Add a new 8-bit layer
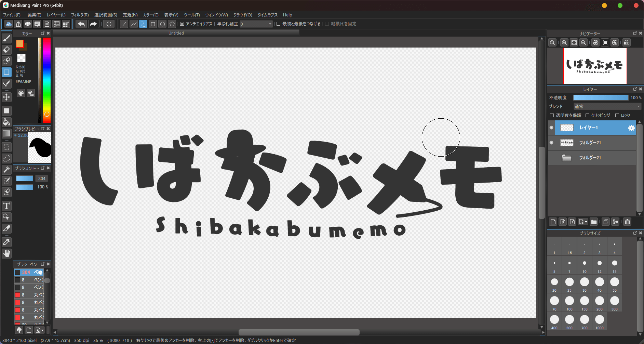 [x=563, y=222]
